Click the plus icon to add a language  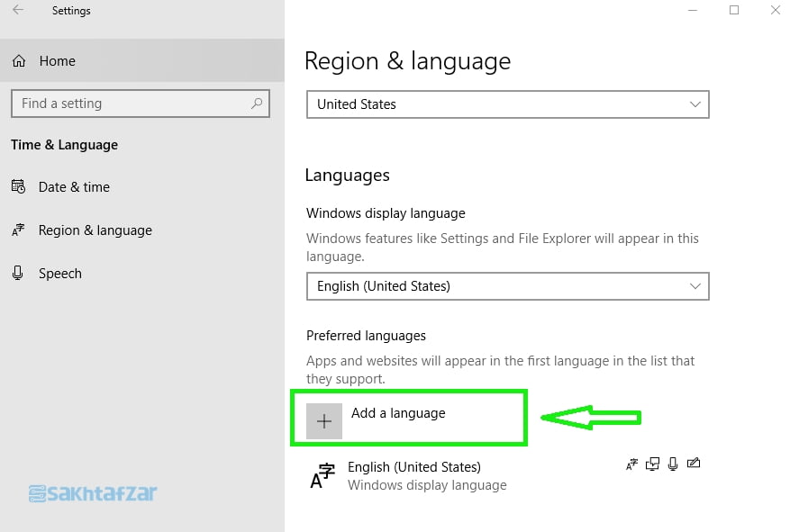tap(324, 421)
